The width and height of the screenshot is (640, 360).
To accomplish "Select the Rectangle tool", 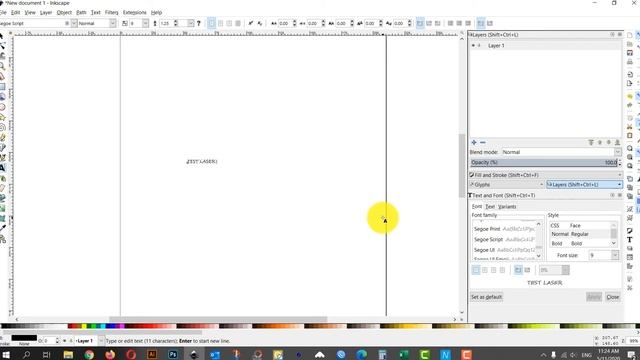I will [x=2, y=87].
